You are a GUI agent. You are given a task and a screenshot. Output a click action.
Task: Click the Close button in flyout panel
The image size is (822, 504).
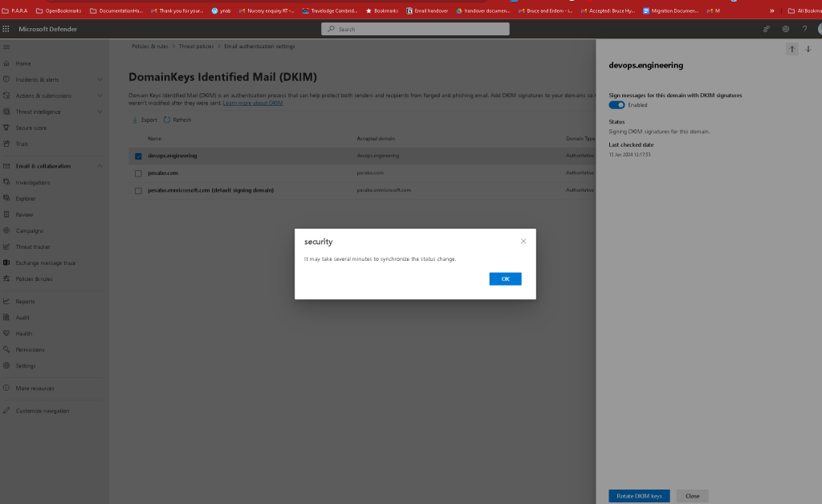coord(692,496)
